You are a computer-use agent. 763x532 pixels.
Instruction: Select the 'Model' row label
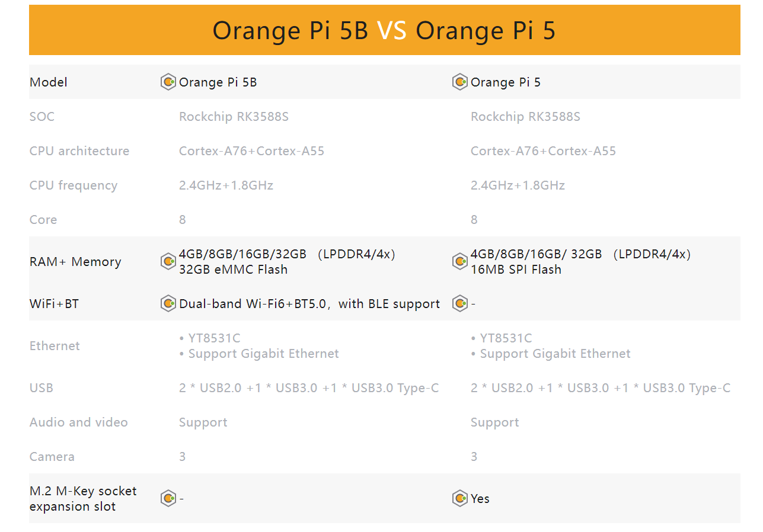click(x=49, y=82)
